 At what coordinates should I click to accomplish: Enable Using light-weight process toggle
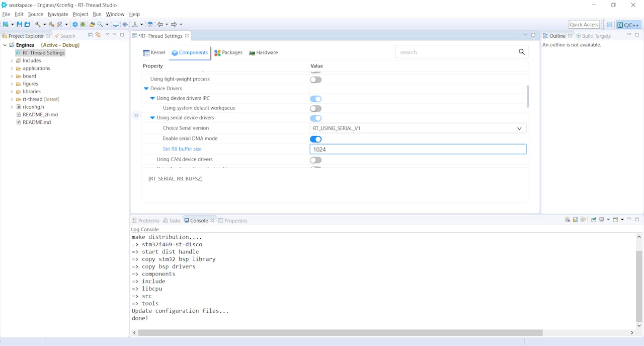coord(315,80)
